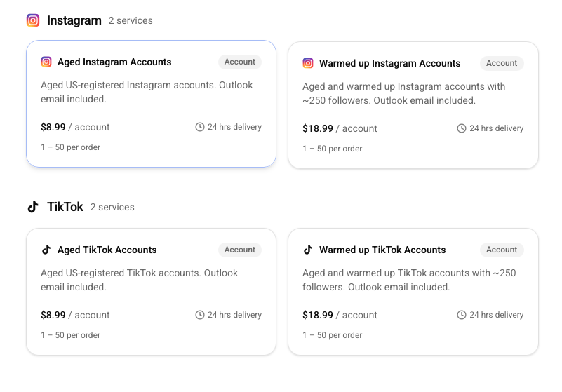Click 'Aged US-registered TikTok accounts' description
Image resolution: width=562 pixels, height=392 pixels.
coord(140,280)
